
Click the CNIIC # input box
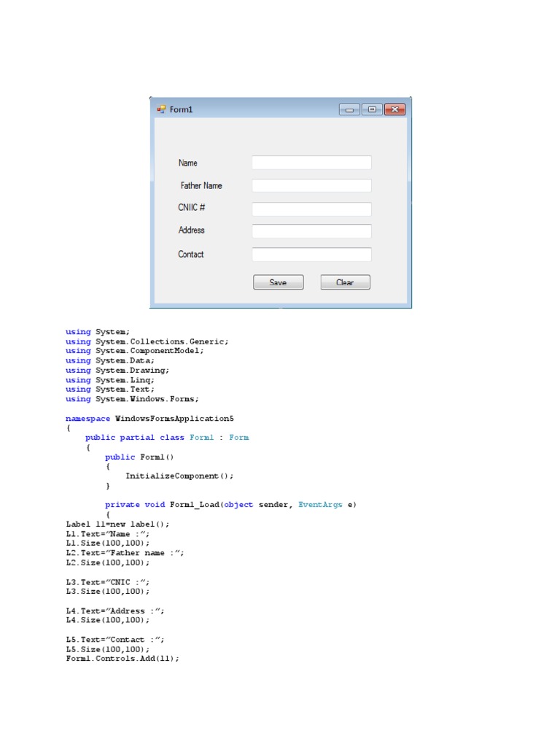point(311,209)
